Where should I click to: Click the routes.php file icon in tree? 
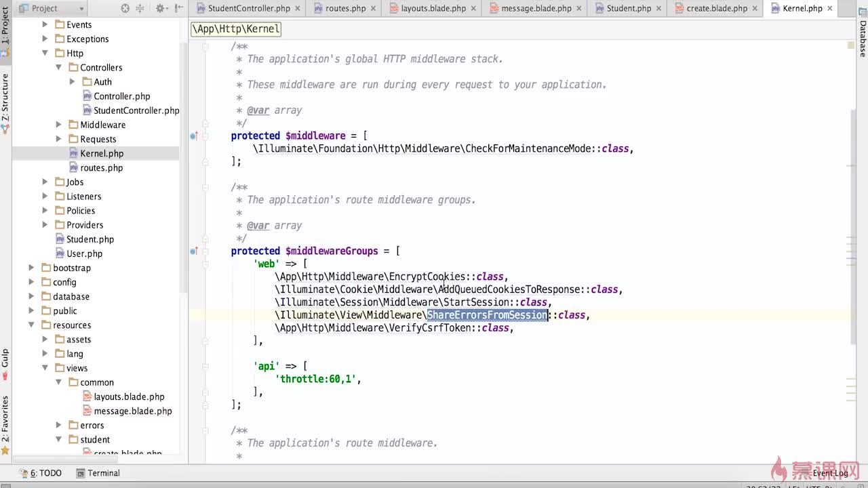74,167
